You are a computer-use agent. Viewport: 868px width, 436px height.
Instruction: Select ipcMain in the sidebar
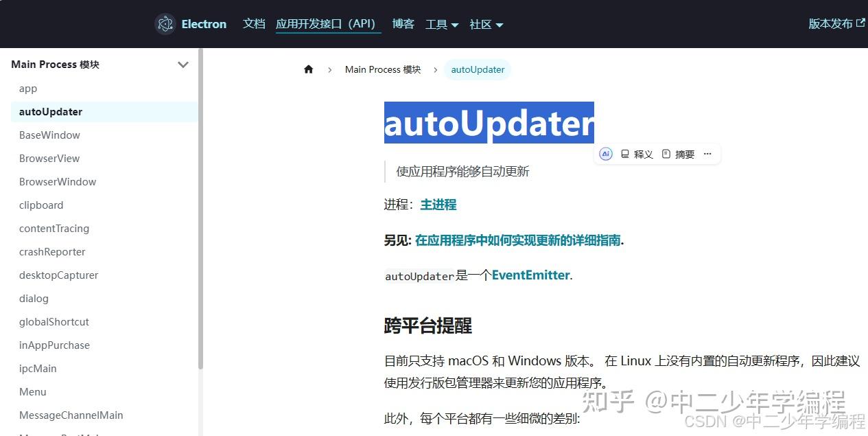coord(38,368)
